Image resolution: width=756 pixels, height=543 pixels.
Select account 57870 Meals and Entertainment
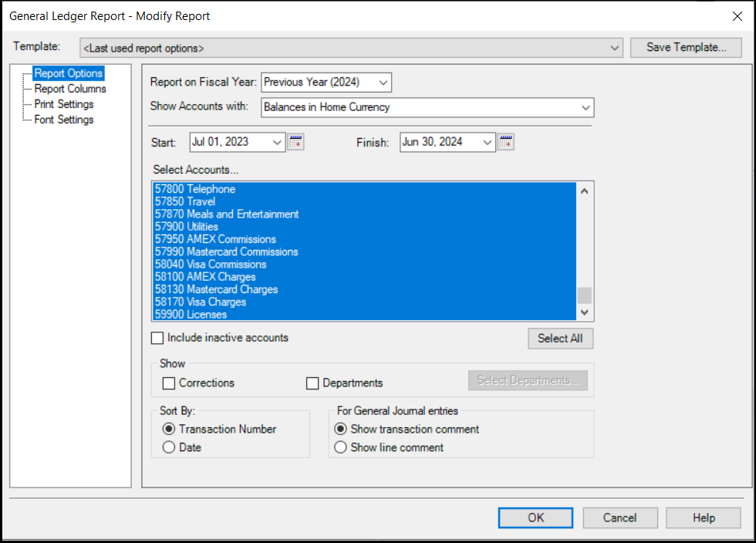[364, 214]
